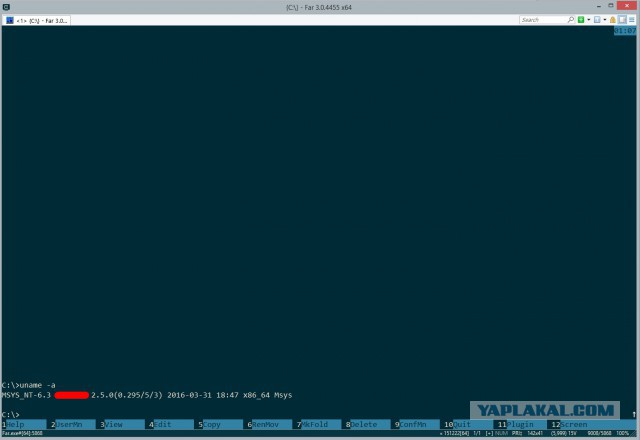Click the F9 ConfMn key bar button

click(417, 424)
